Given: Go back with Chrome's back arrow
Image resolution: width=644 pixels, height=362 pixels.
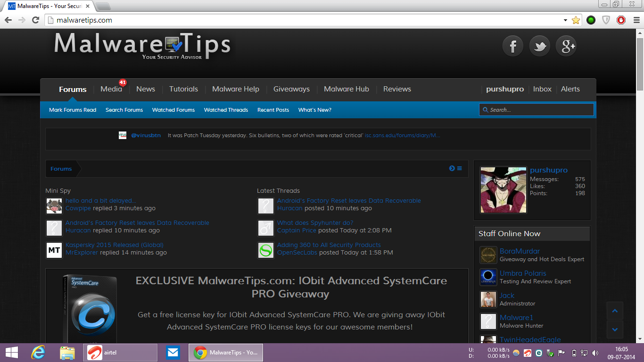Looking at the screenshot, I should coord(8,20).
